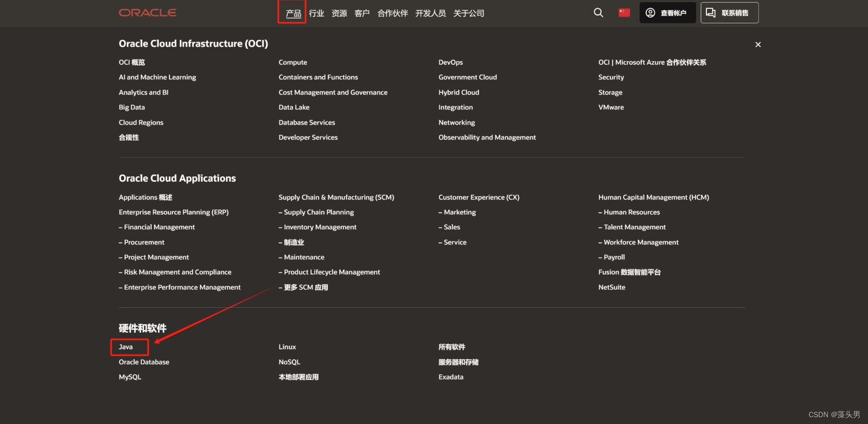Viewport: 868px width, 424px height.
Task: Open Supply Chain & Manufacturing (SCM) link
Action: (x=336, y=197)
